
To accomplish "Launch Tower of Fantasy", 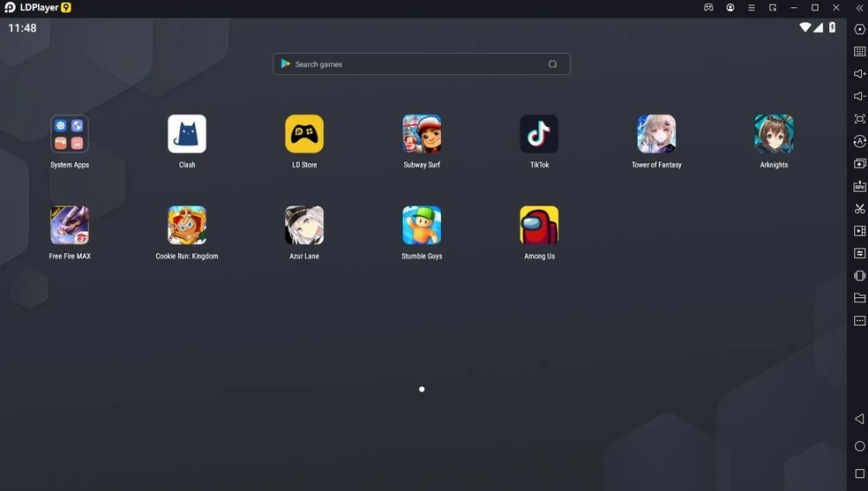I will (656, 134).
